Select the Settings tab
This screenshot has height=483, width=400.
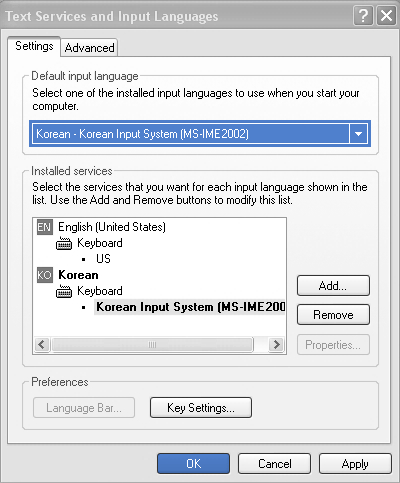[x=34, y=46]
